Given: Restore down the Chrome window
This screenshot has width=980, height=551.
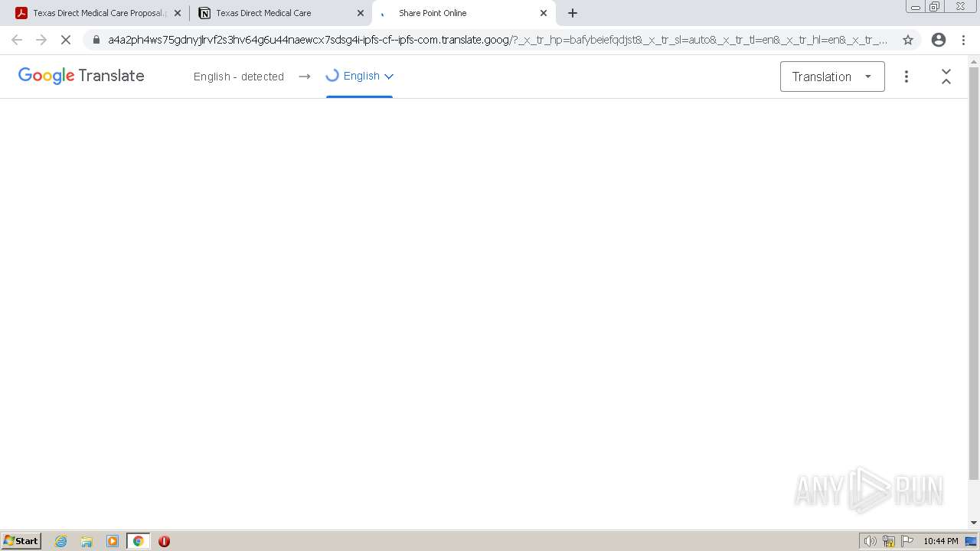Looking at the screenshot, I should click(x=935, y=7).
